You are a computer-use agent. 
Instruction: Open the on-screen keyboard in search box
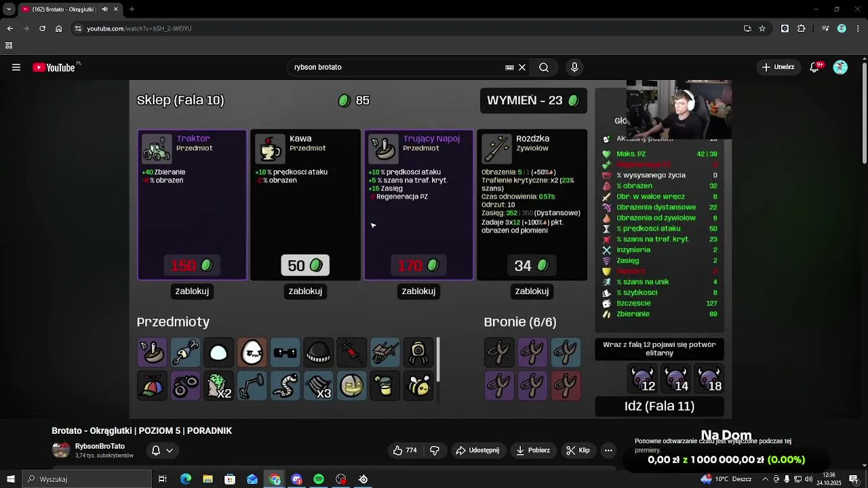coord(509,67)
